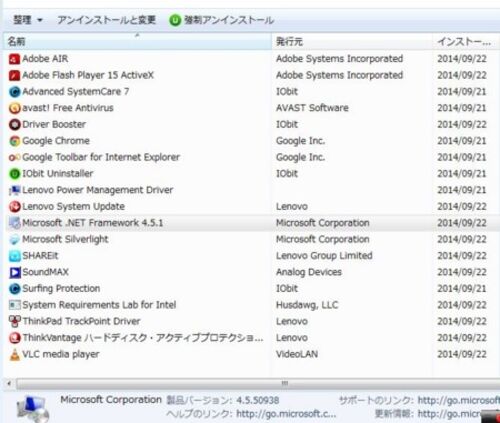Select the Microsoft .NET Framework 4.5.1 name

[x=92, y=223]
